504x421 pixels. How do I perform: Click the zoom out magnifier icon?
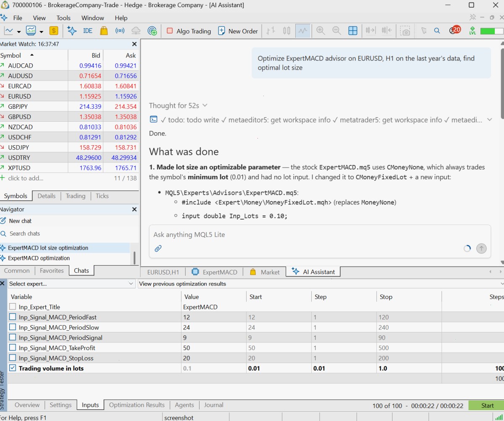tap(336, 31)
